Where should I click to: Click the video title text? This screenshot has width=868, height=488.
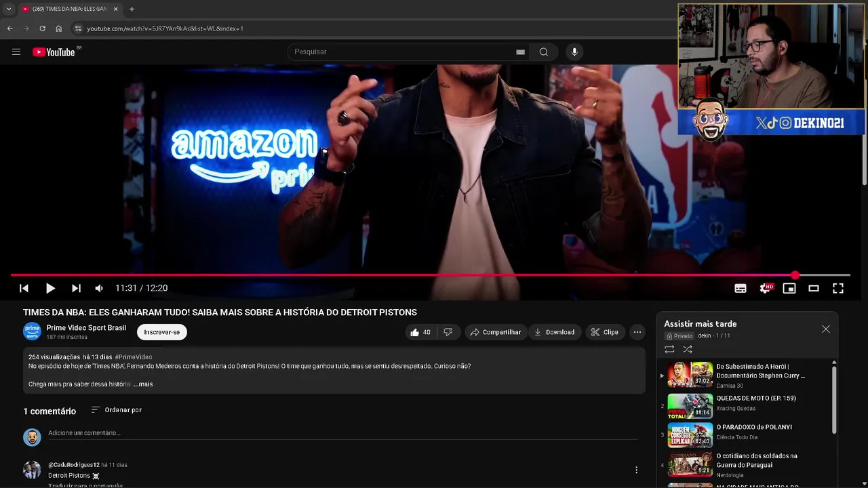coord(220,312)
